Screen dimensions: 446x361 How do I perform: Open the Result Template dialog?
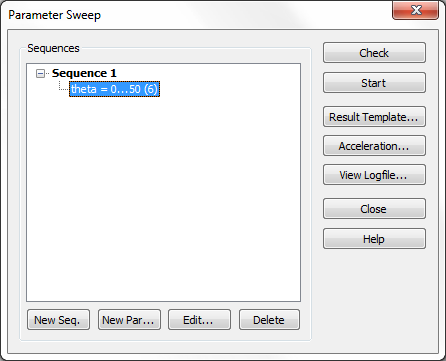point(374,117)
